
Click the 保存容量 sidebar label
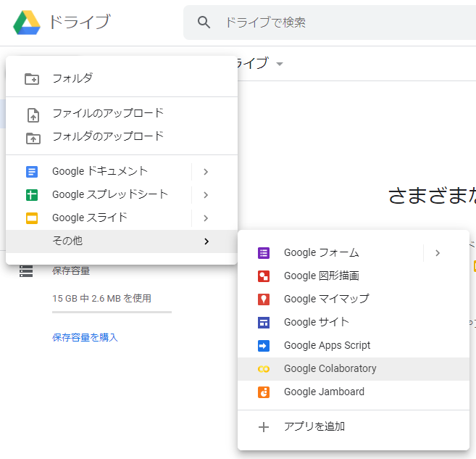point(71,271)
